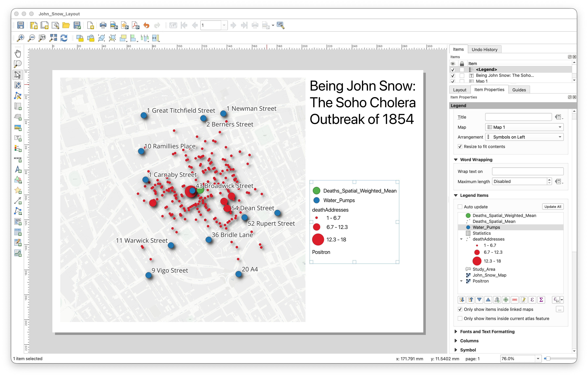Click the legend Title input field
The width and height of the screenshot is (588, 377).
[x=518, y=117]
